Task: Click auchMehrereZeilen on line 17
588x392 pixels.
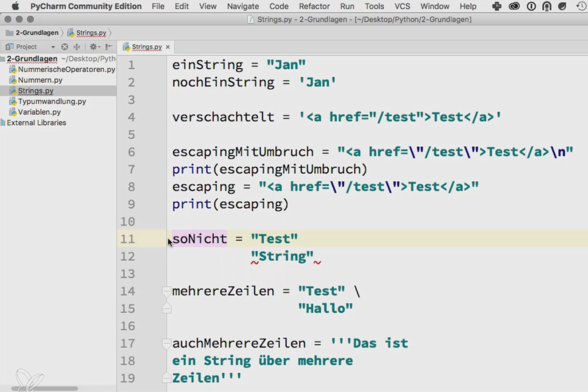Action: pos(239,343)
